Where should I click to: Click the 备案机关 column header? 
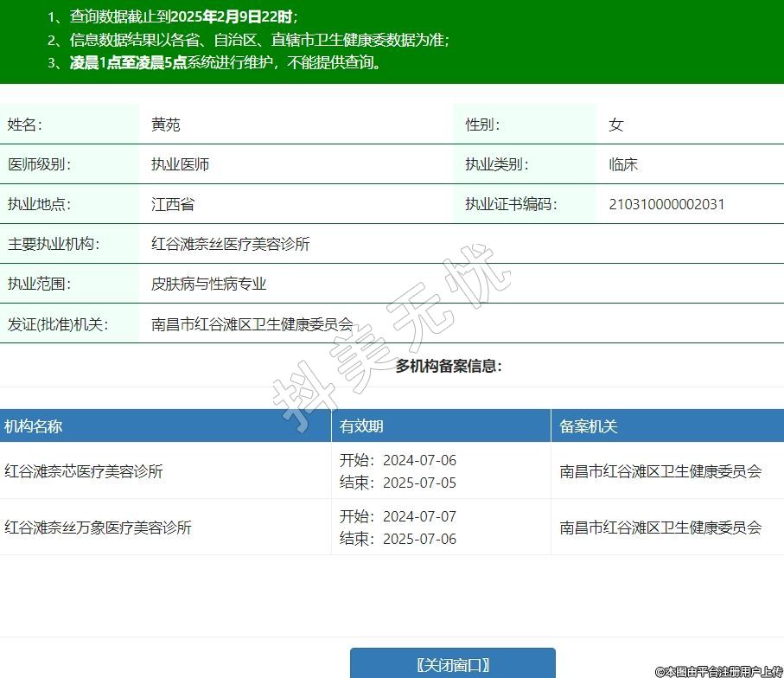click(x=588, y=426)
